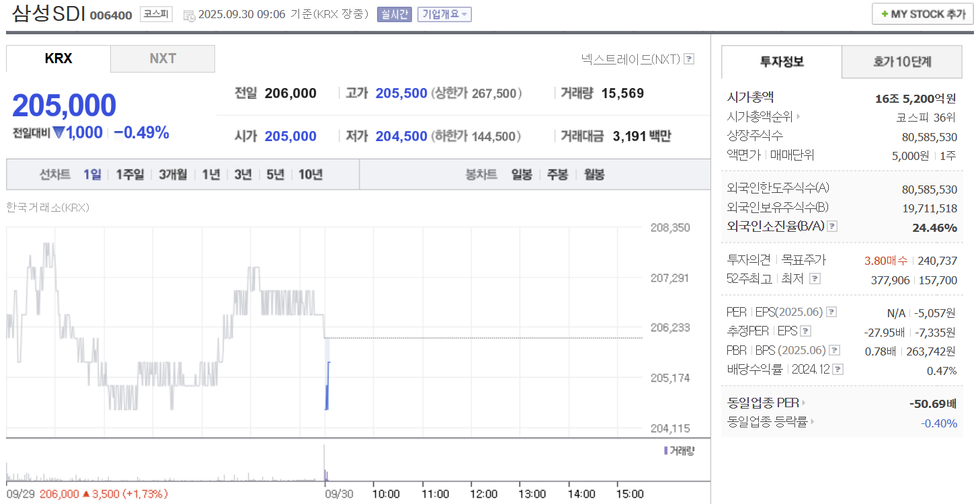Open the 기업개요 dropdown
The image size is (980, 504).
(444, 14)
